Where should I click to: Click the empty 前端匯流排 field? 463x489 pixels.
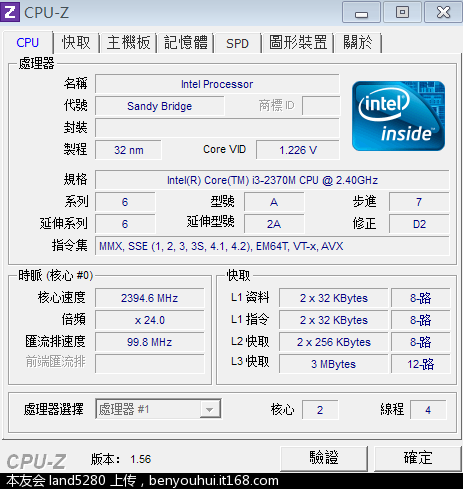[149, 364]
